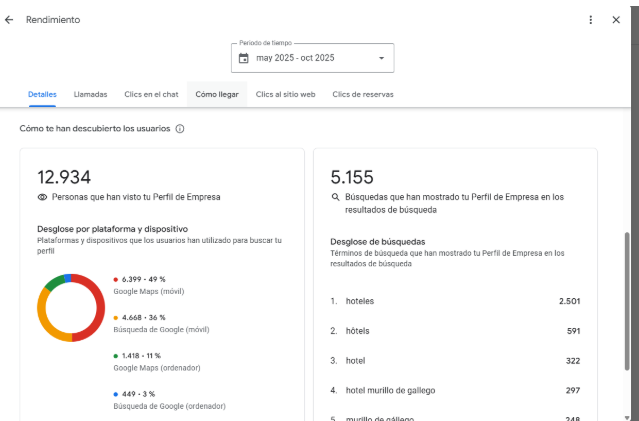Screen dimensions: 639x421
Task: Click the orange segment of donut chart
Action: (x=45, y=320)
